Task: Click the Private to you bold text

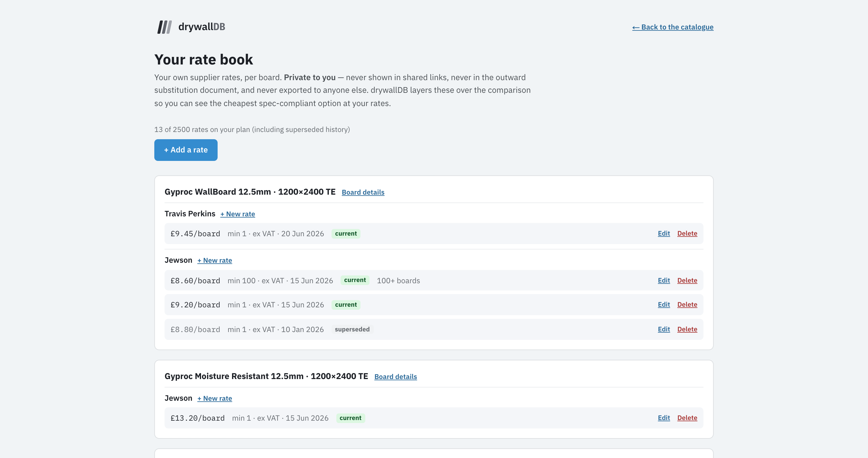Action: coord(310,77)
